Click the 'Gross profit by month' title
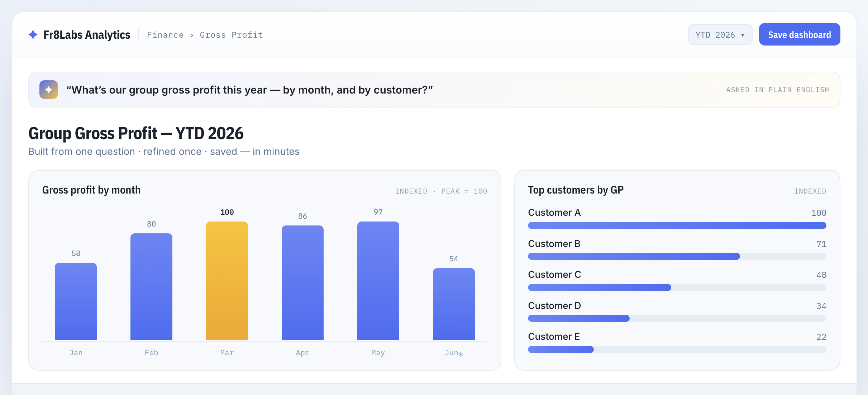This screenshot has width=868, height=395. click(x=91, y=190)
